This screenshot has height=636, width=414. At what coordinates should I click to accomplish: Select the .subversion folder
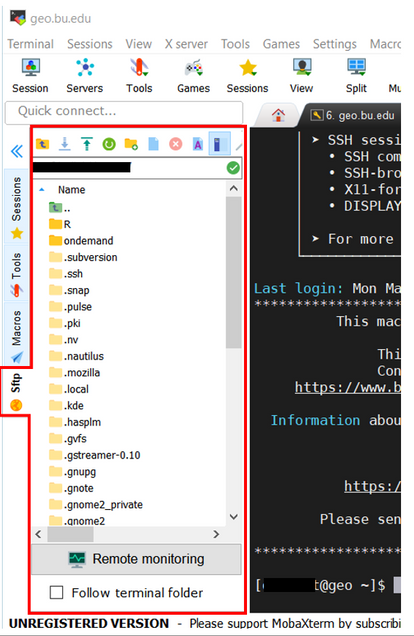(x=83, y=257)
